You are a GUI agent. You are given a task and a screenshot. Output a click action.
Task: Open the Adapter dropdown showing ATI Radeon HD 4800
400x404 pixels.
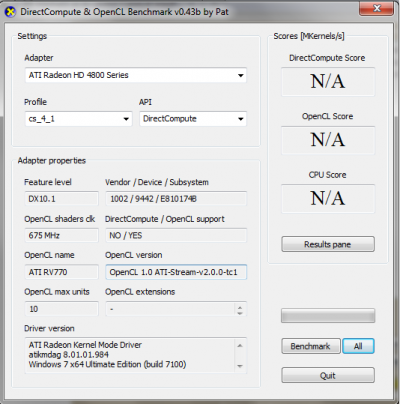[136, 75]
